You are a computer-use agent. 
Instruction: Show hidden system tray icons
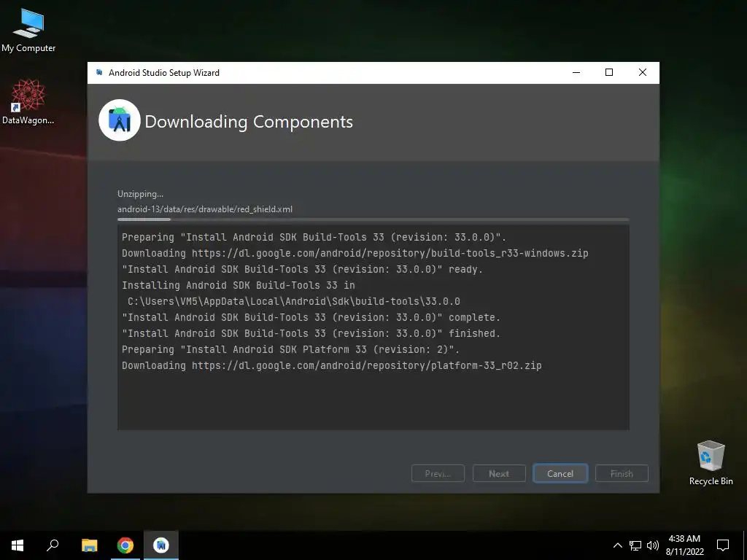pyautogui.click(x=617, y=545)
